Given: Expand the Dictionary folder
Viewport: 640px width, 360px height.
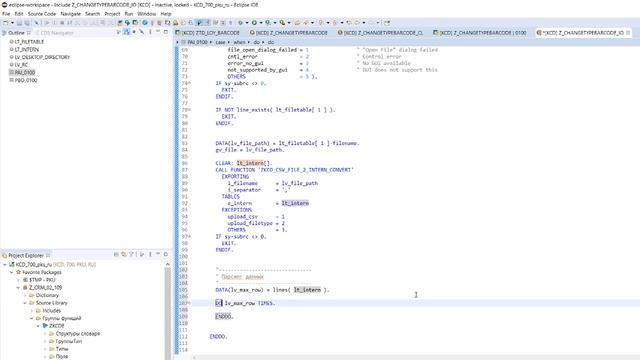Looking at the screenshot, I should [25, 295].
